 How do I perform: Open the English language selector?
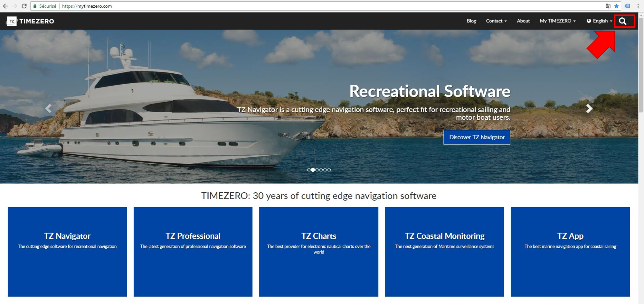(599, 21)
